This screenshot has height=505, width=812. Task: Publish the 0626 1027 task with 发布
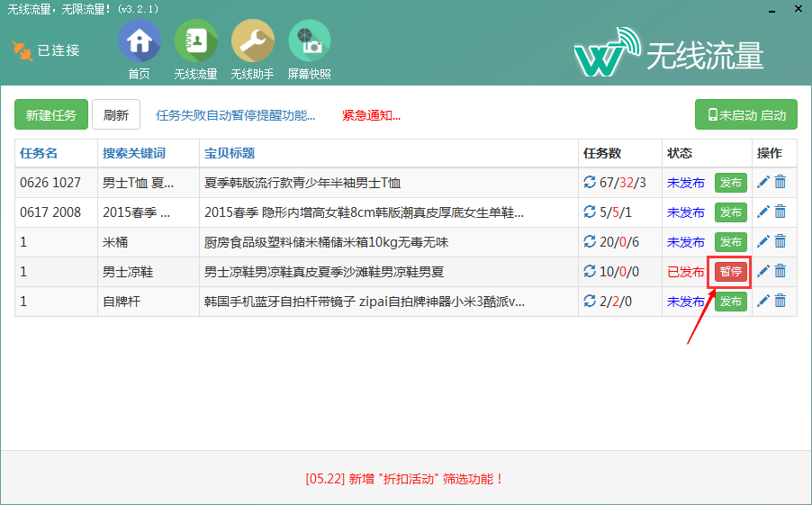point(731,183)
